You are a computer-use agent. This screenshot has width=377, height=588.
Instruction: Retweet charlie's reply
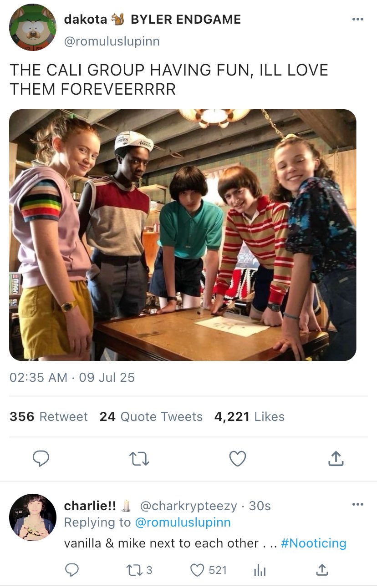(134, 569)
